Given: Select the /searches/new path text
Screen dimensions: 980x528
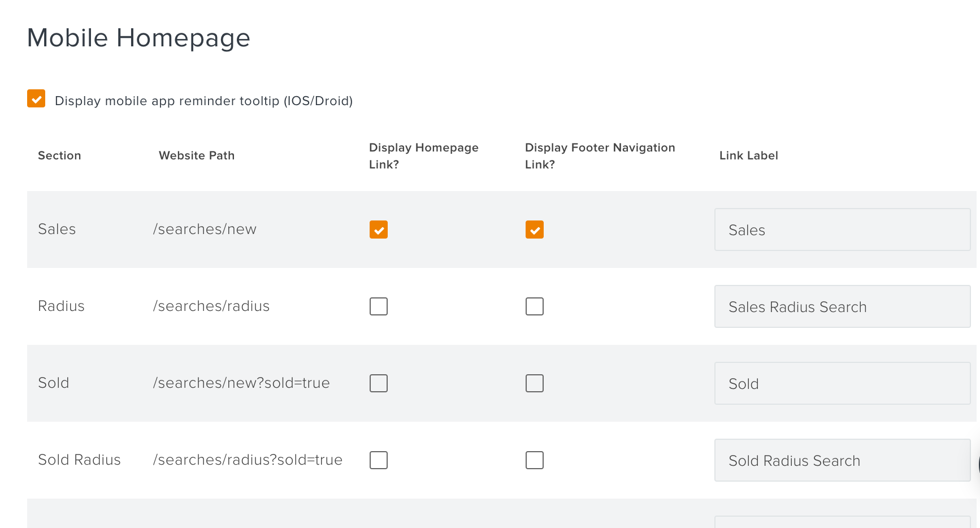Looking at the screenshot, I should tap(205, 229).
